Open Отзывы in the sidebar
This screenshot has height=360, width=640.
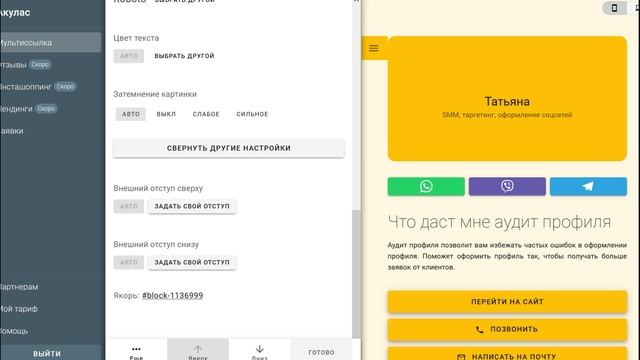[13, 65]
